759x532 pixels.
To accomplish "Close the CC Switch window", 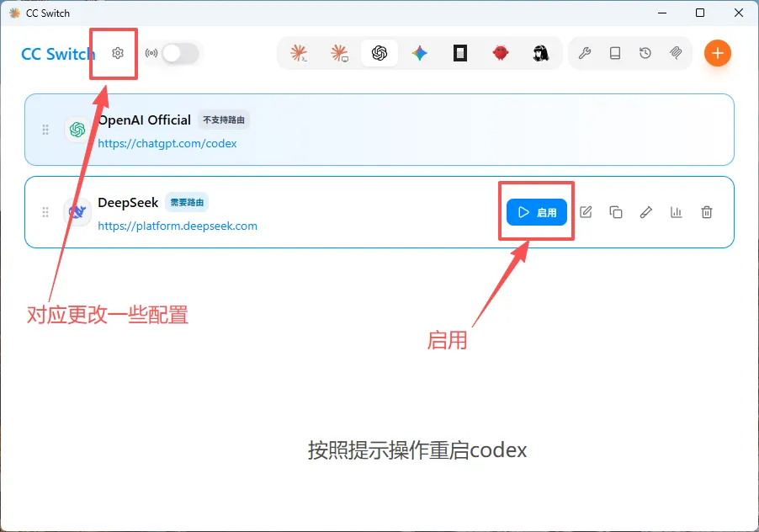I will 739,13.
